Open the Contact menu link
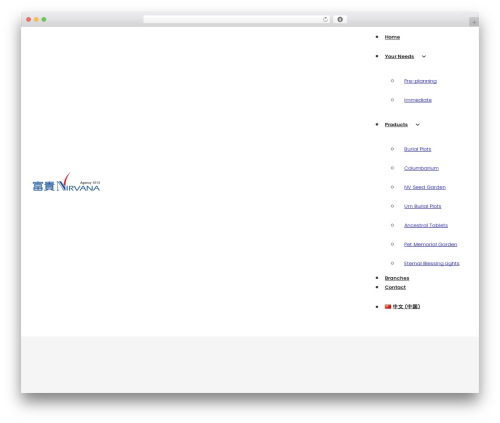 (395, 287)
